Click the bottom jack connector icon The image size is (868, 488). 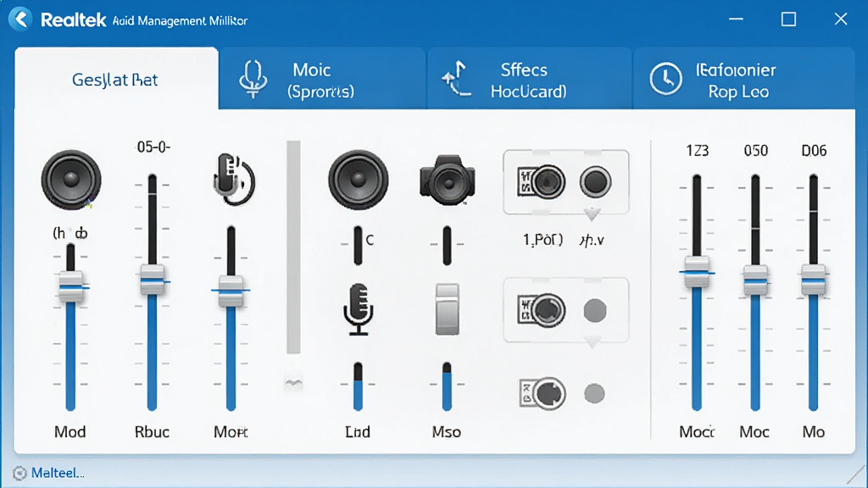tap(542, 393)
